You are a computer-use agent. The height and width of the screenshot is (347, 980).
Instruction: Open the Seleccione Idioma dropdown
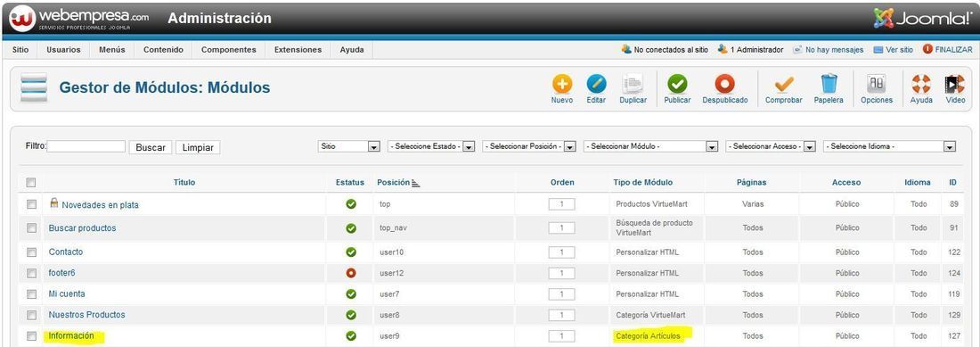[x=890, y=146]
